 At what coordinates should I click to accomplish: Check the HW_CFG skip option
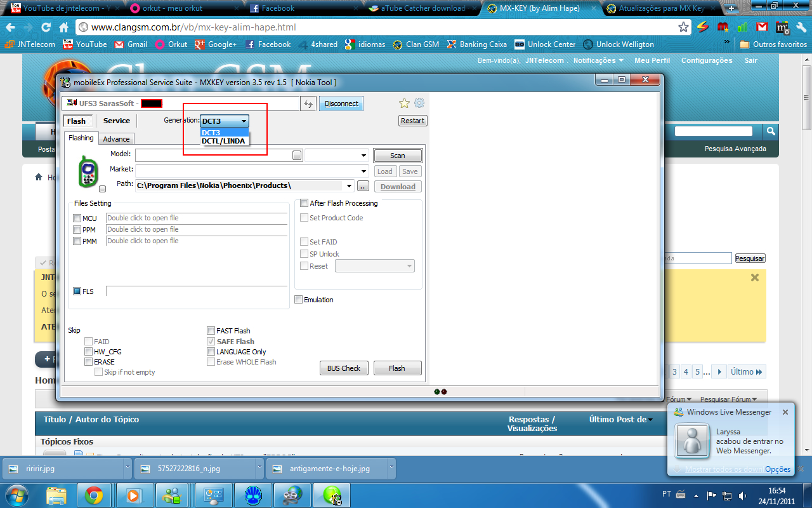pos(88,352)
